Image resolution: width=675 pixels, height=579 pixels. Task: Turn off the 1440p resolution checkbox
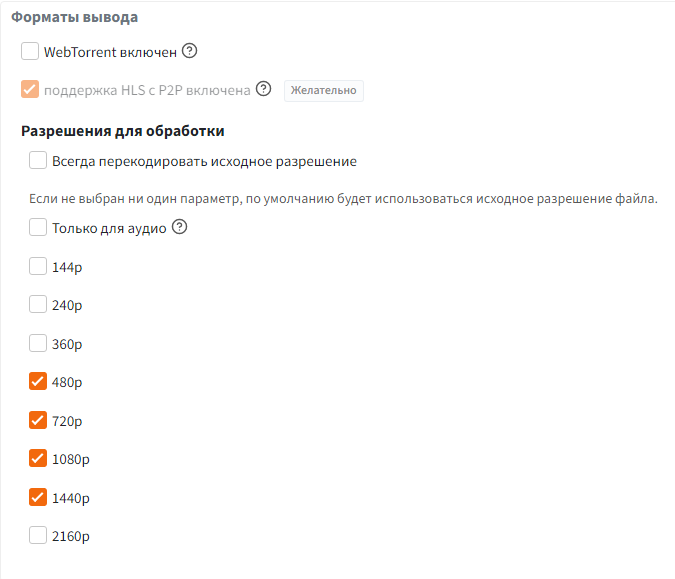38,497
